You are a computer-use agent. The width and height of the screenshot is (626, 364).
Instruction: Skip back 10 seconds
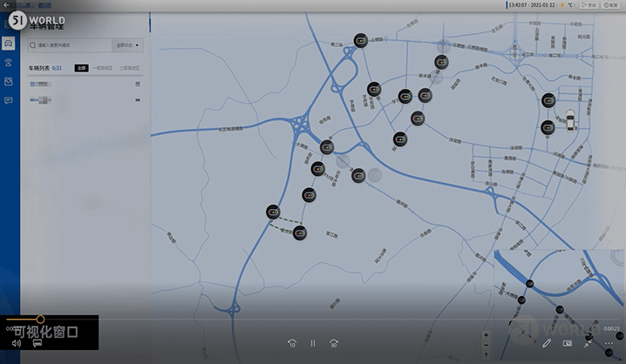point(292,343)
